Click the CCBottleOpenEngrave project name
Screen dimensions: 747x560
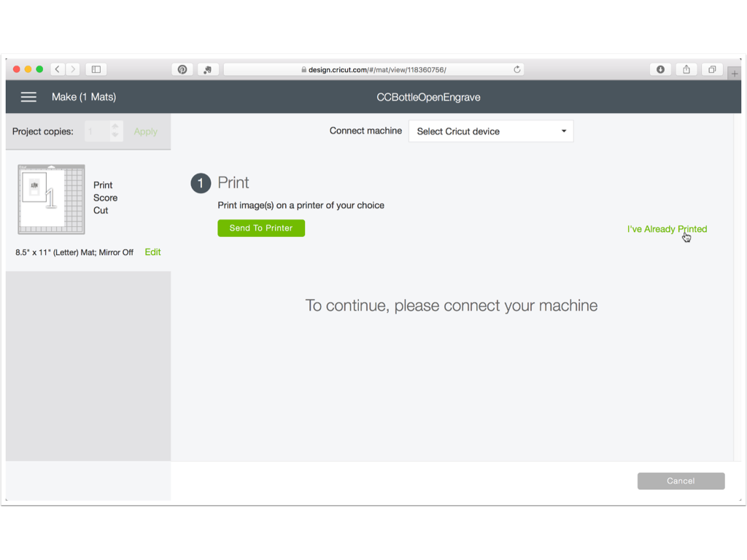pos(428,97)
